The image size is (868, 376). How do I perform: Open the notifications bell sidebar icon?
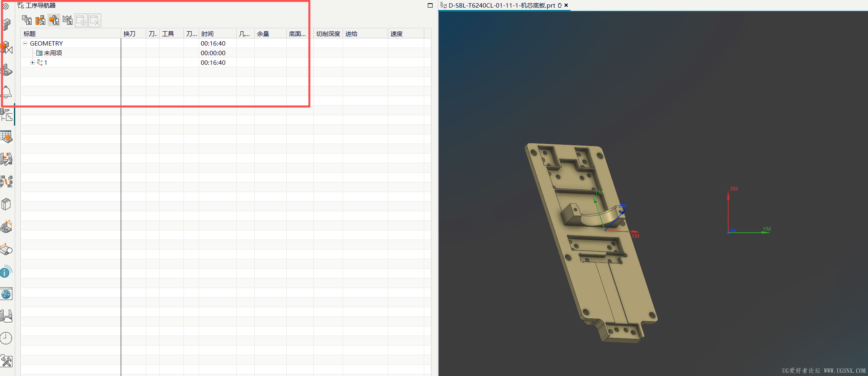point(6,92)
